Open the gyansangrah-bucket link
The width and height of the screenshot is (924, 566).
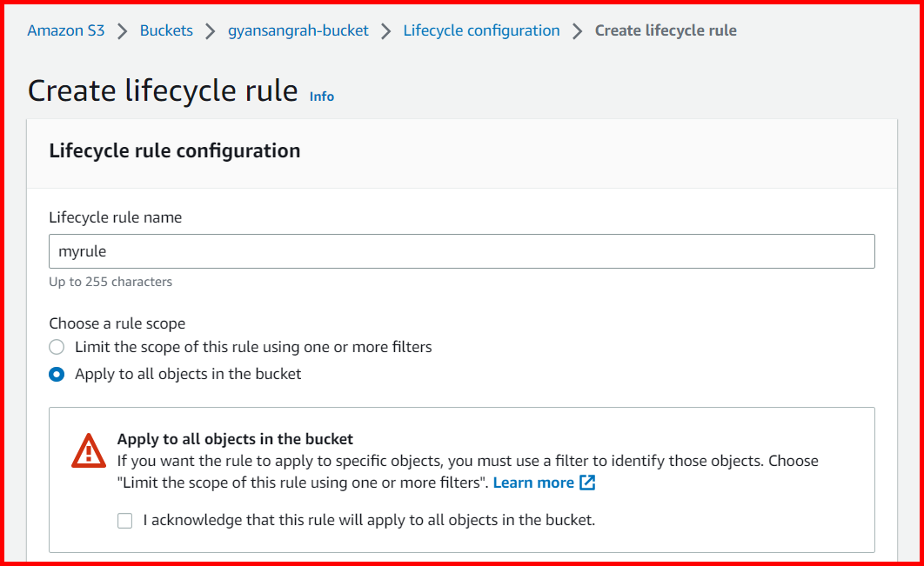pos(298,30)
